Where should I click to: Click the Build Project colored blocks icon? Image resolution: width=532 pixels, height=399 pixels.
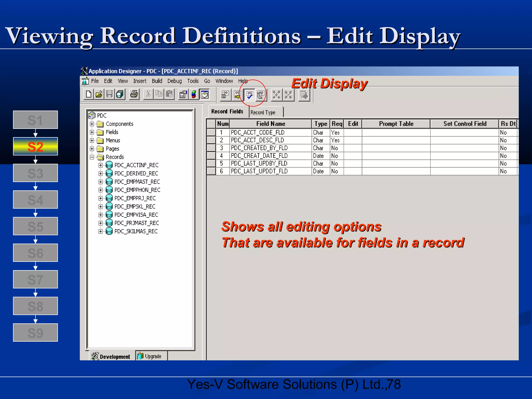point(194,94)
